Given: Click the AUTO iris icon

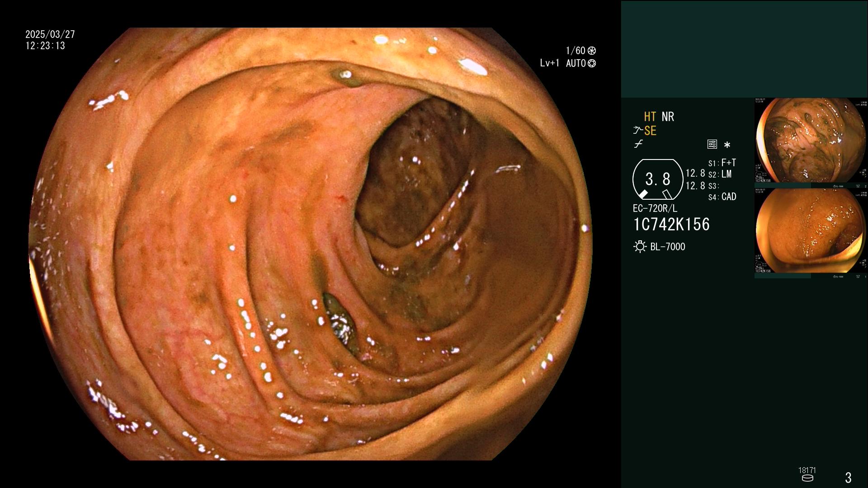Looking at the screenshot, I should tap(592, 63).
